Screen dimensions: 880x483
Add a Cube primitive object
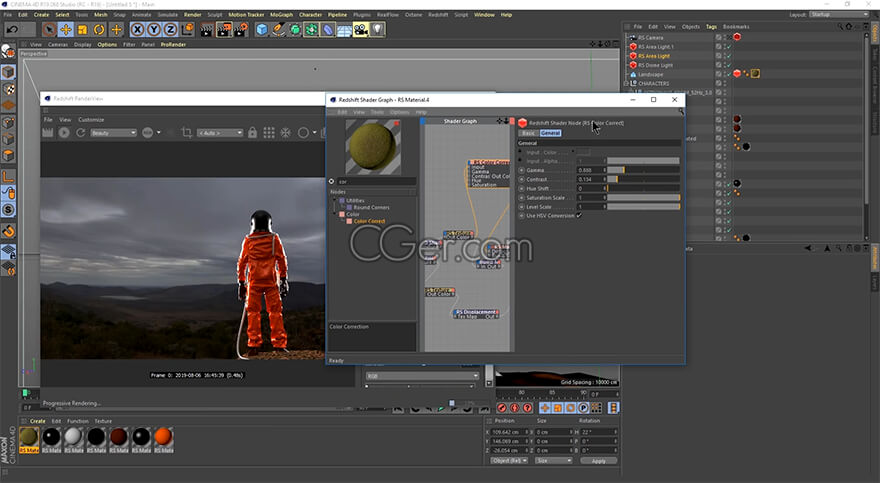[x=262, y=29]
